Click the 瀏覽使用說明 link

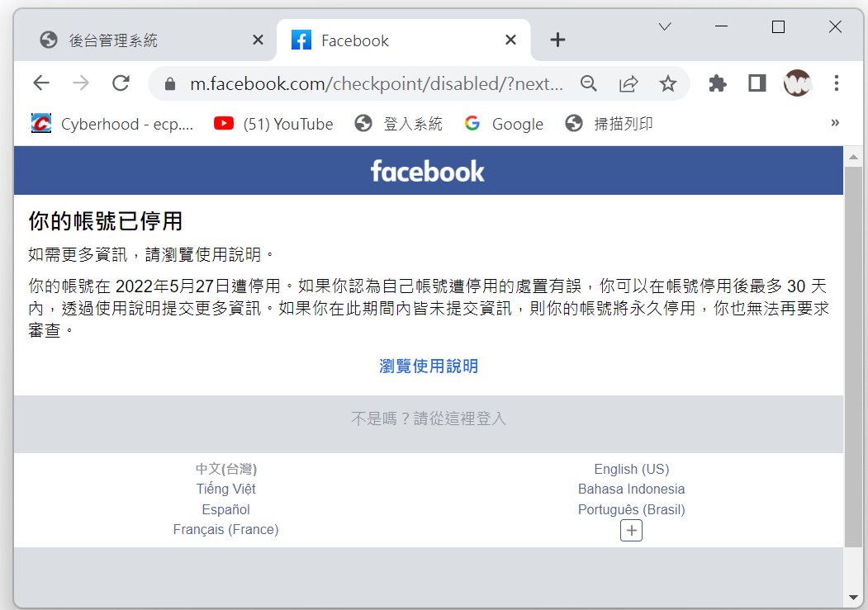pos(429,366)
